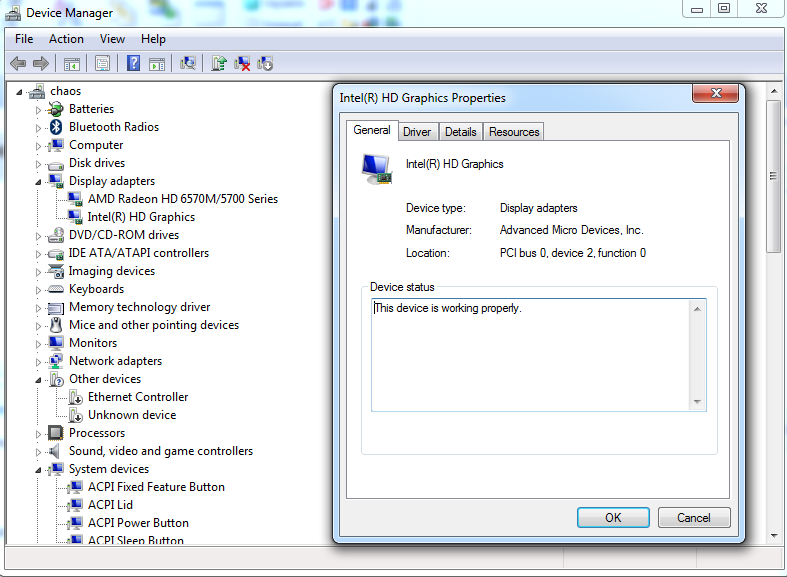
Task: Click the Unknown device warning icon
Action: tap(76, 415)
